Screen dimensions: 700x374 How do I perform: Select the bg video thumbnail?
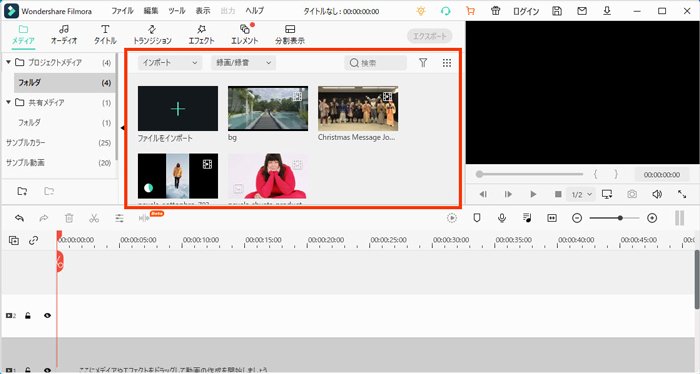[268, 108]
